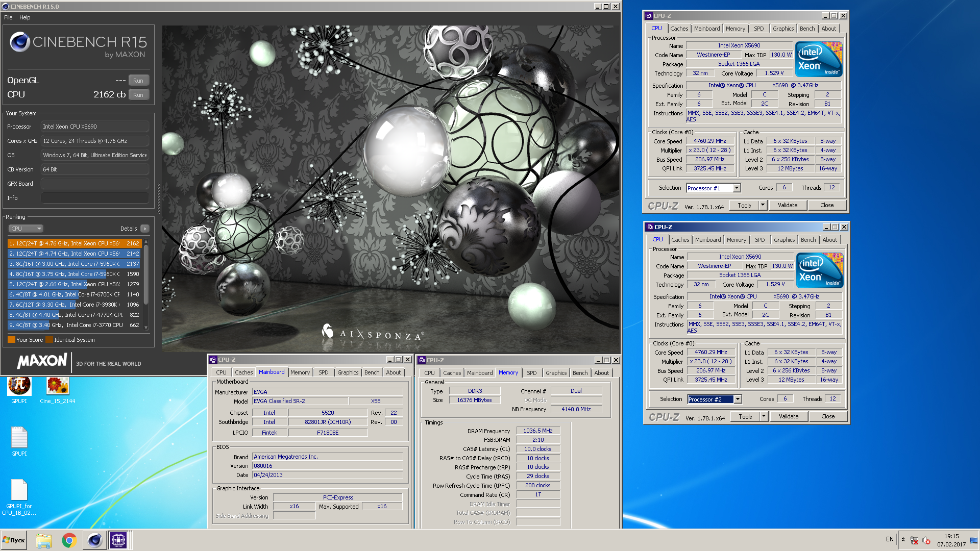Open Graphics tab in Processor #2 CPU-Z window

point(784,240)
